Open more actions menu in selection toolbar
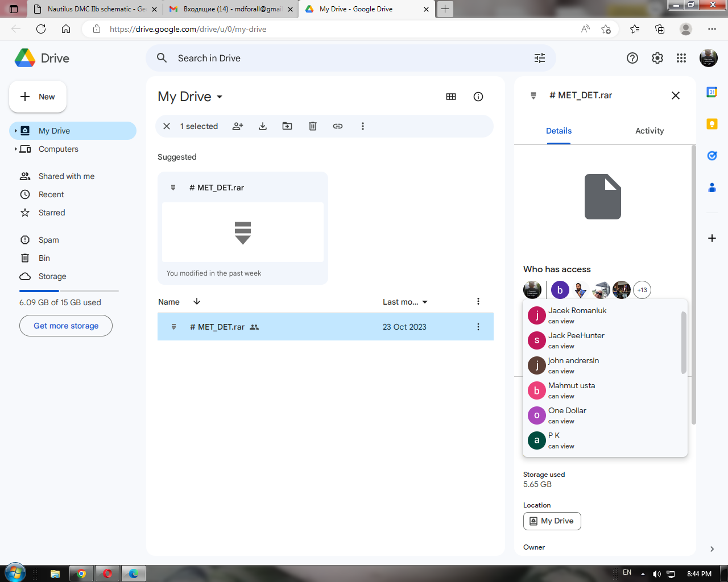Screen dimensions: 728x582 (363, 126)
